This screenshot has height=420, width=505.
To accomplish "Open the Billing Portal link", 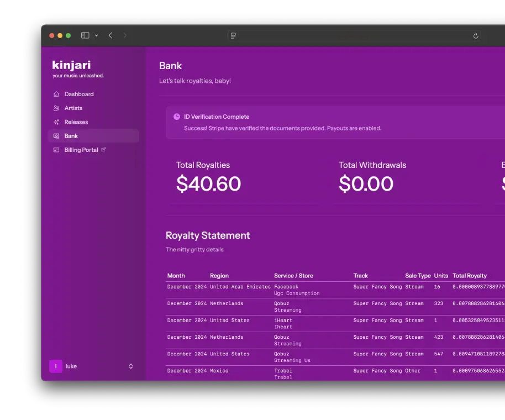I will click(81, 150).
